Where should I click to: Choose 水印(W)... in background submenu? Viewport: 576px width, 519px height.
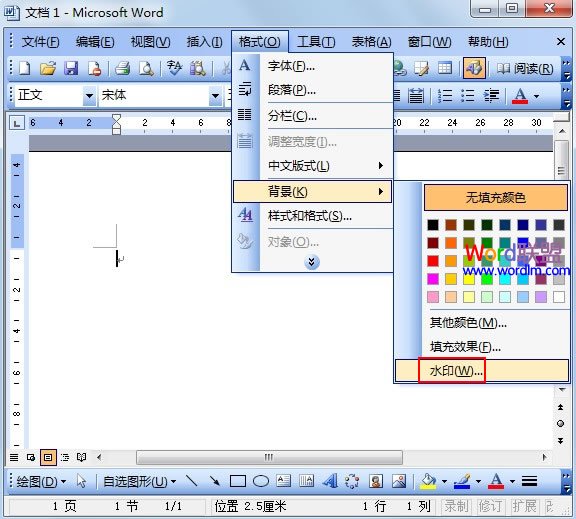pos(482,371)
